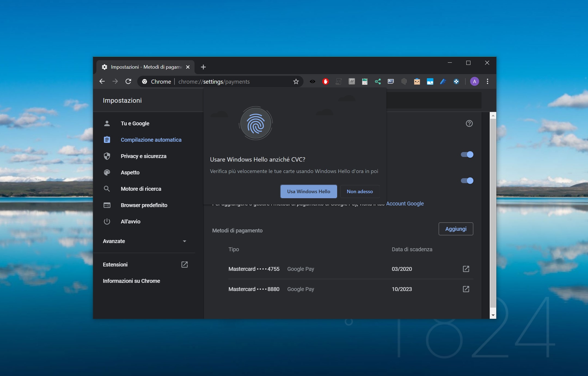
Task: Open the purple profile avatar A
Action: tap(474, 81)
